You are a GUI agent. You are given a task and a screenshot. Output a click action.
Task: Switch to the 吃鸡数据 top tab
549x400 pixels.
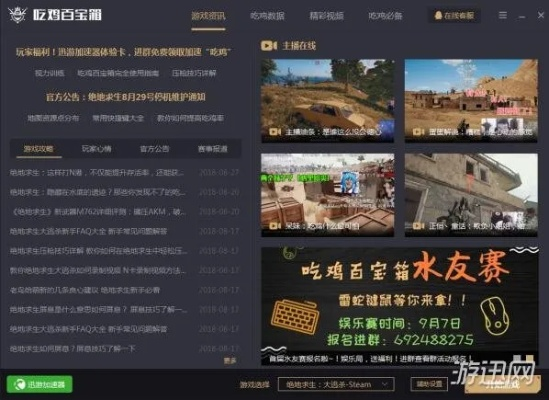[x=267, y=16]
